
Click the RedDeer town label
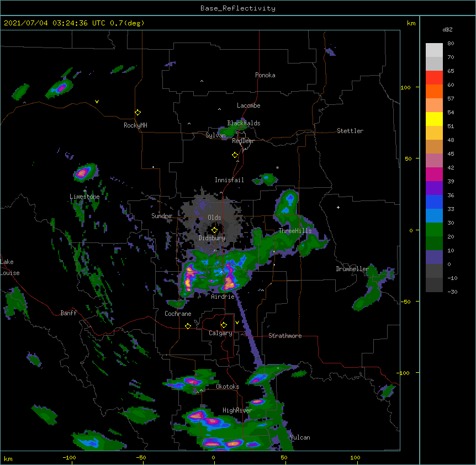pyautogui.click(x=243, y=141)
